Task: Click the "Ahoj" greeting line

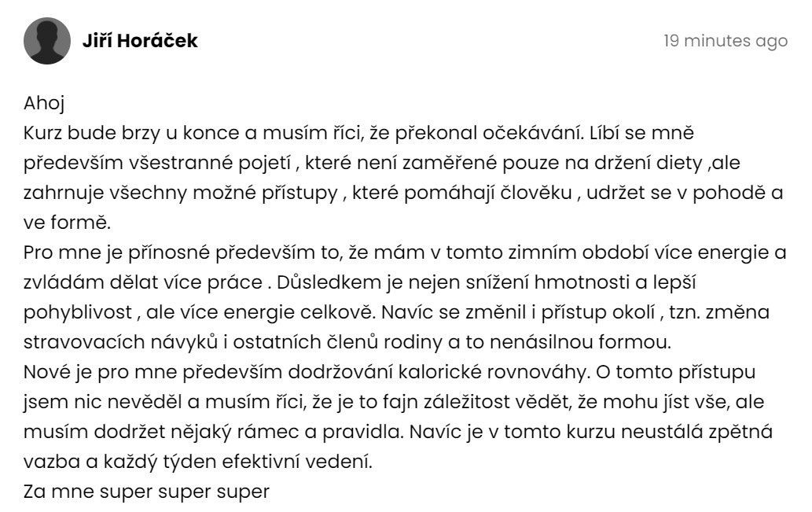Action: pyautogui.click(x=44, y=103)
